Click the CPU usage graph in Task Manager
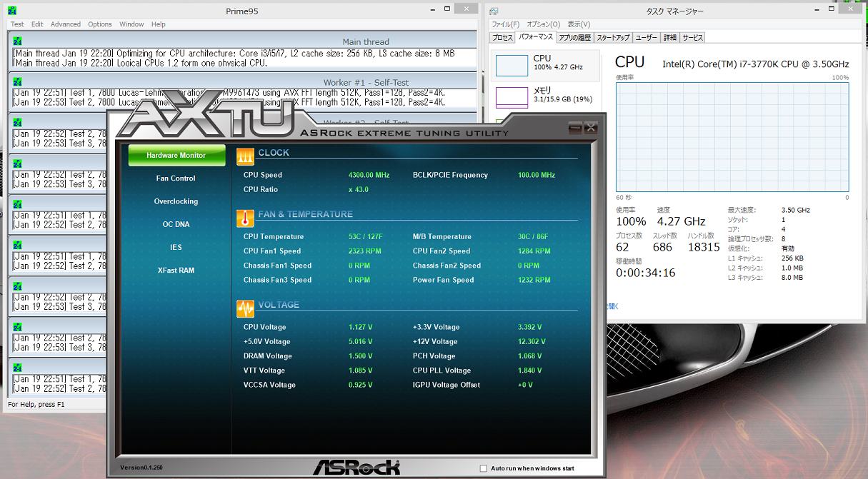This screenshot has width=868, height=479. coord(732,137)
